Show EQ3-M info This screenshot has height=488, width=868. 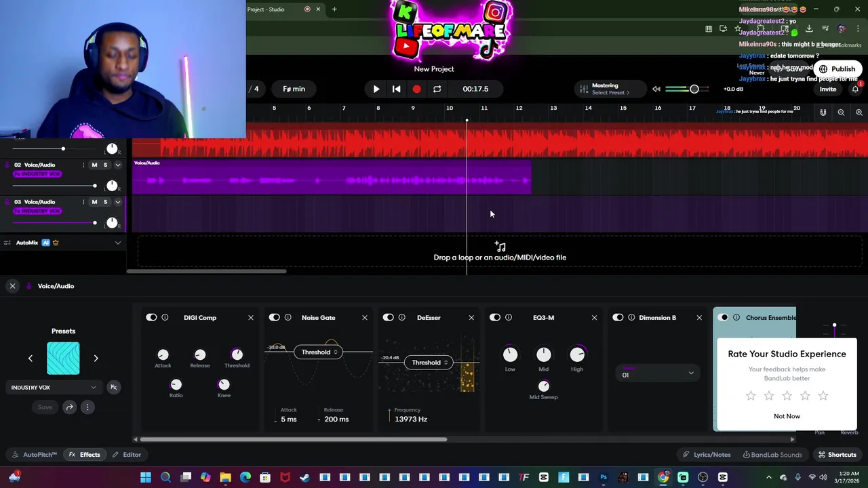point(508,317)
